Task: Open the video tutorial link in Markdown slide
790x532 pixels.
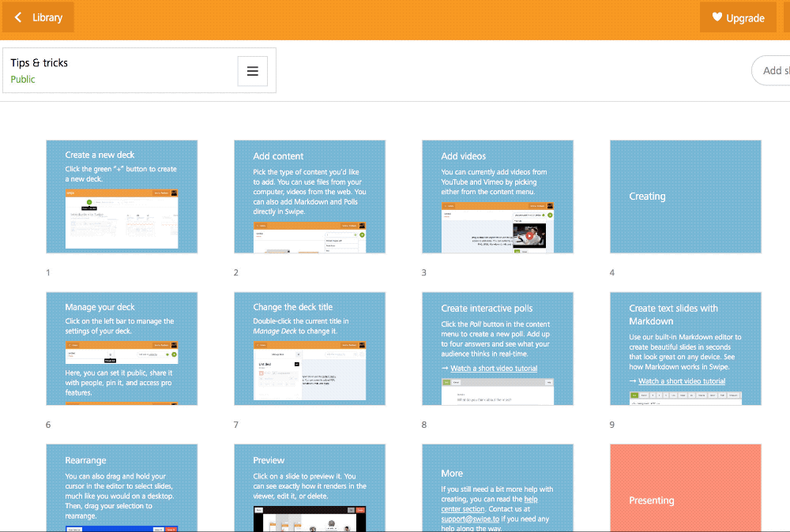Action: point(682,381)
